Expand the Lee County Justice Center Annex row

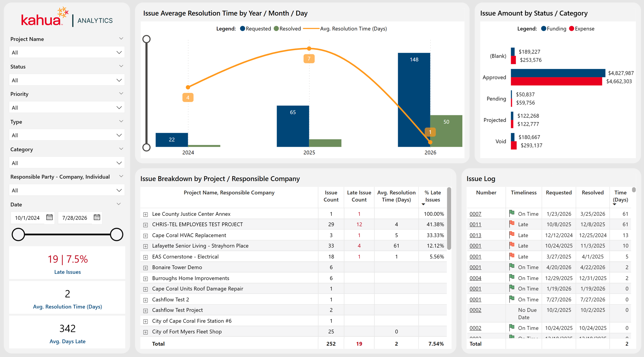(145, 214)
